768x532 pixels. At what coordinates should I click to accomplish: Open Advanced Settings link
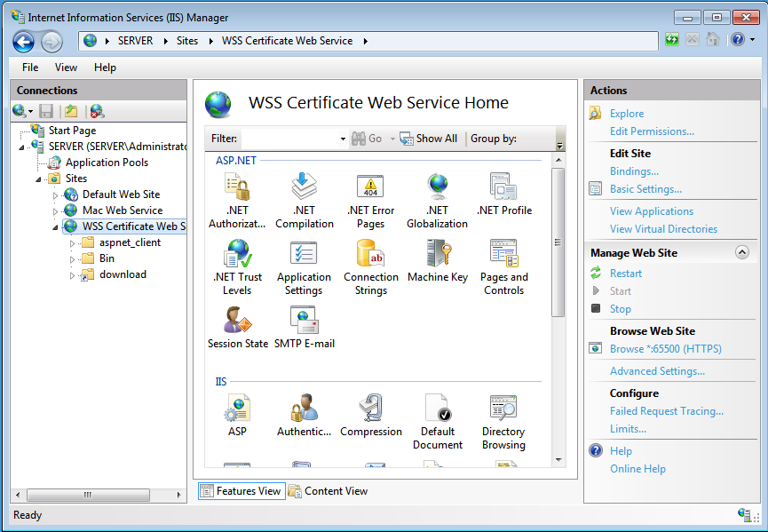click(x=657, y=371)
